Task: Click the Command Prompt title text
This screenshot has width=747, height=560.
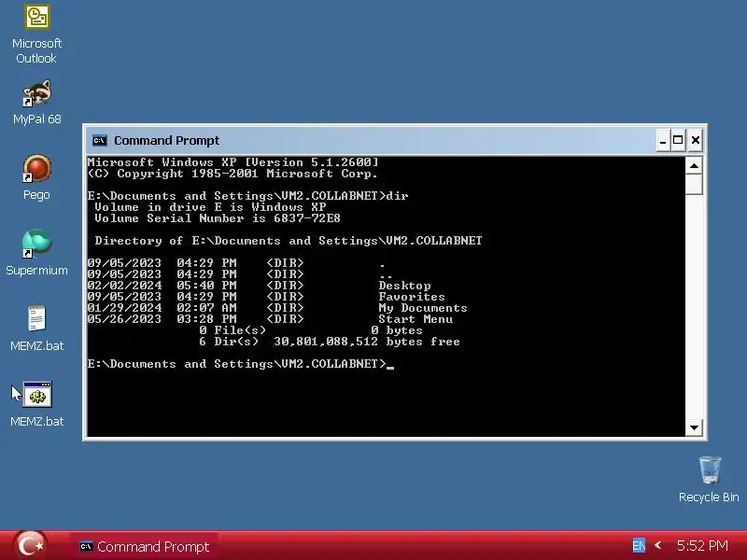Action: coord(167,141)
